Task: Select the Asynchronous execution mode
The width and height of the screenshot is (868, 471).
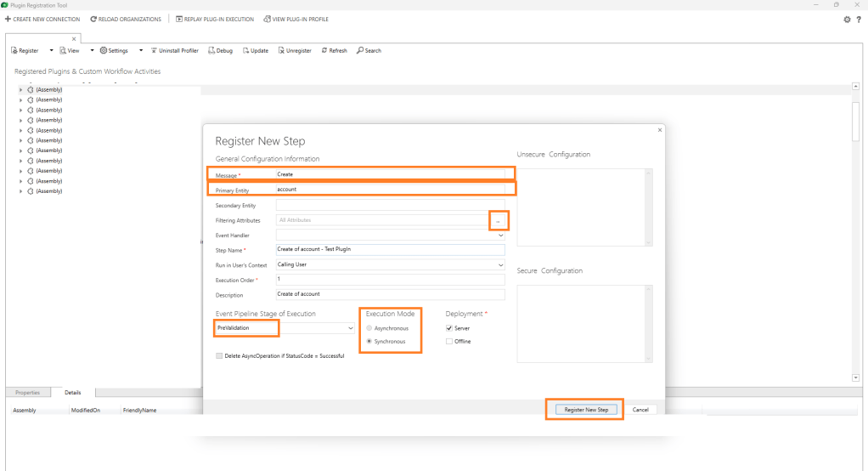Action: pyautogui.click(x=369, y=328)
